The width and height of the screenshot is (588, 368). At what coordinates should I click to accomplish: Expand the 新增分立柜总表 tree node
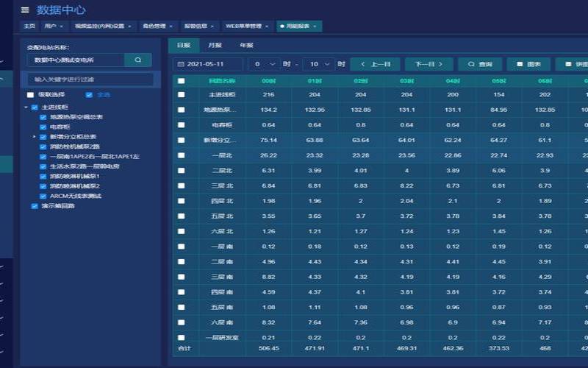(x=35, y=137)
